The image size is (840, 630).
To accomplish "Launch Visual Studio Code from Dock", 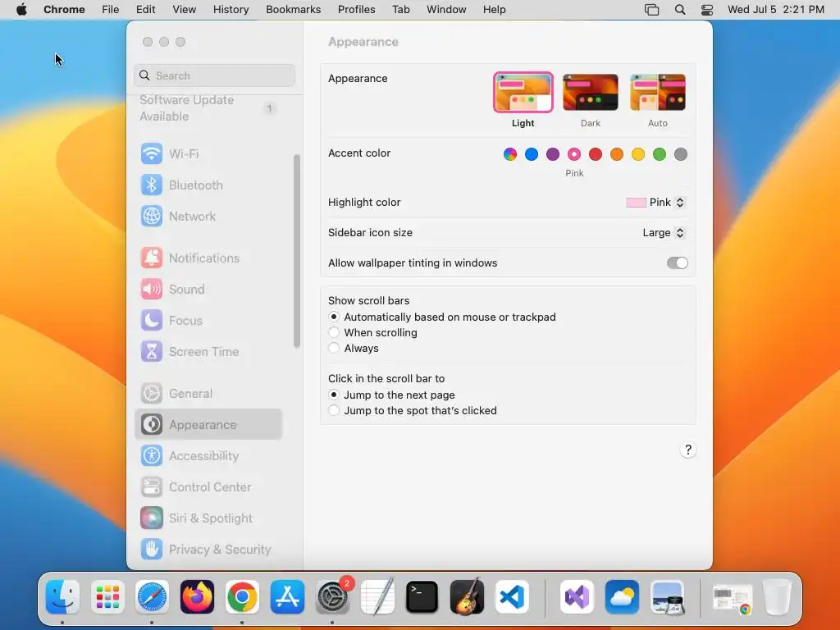I will click(512, 596).
